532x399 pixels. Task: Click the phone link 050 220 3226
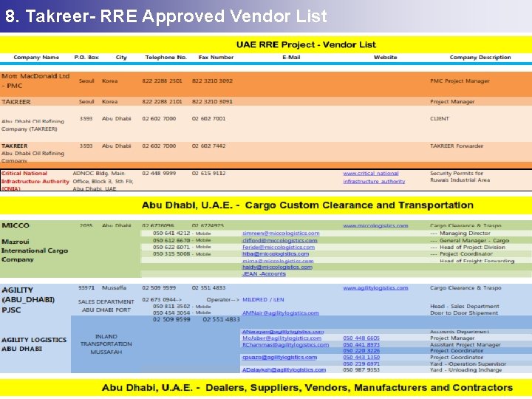pyautogui.click(x=361, y=350)
